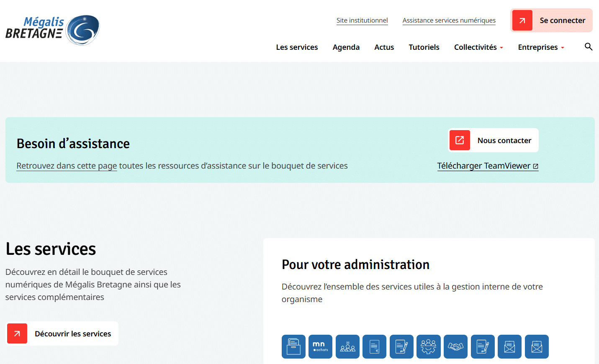Click the Mégalis Bretagne logo
This screenshot has width=599, height=364.
[52, 30]
